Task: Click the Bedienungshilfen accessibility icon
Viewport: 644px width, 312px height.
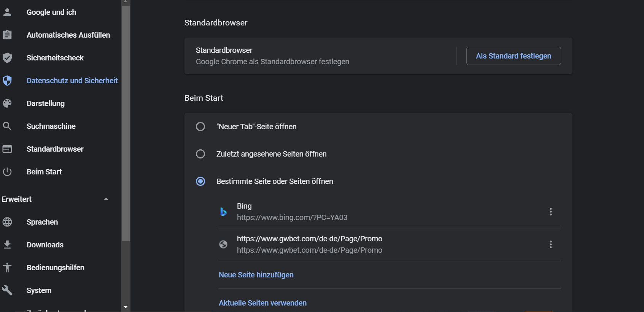Action: 7,268
